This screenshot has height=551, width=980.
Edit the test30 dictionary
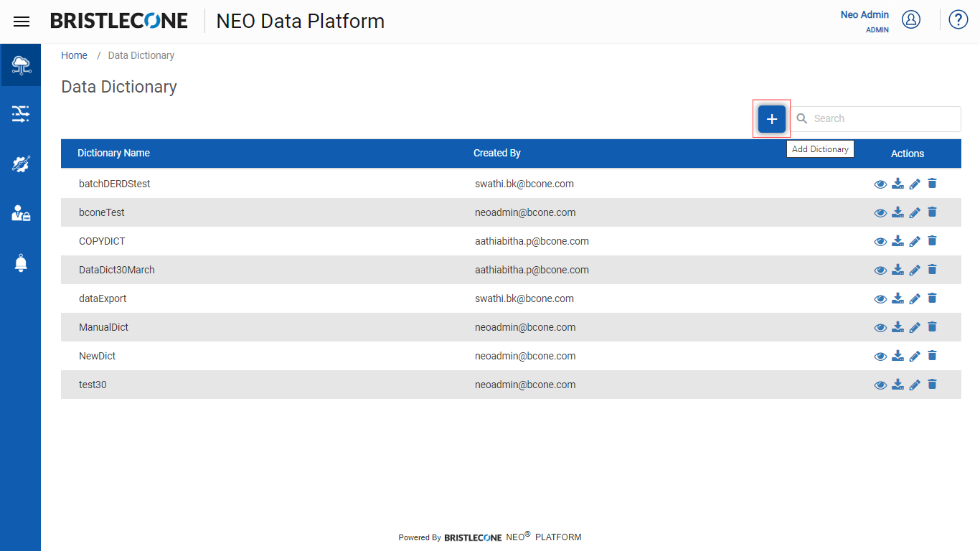pyautogui.click(x=915, y=385)
